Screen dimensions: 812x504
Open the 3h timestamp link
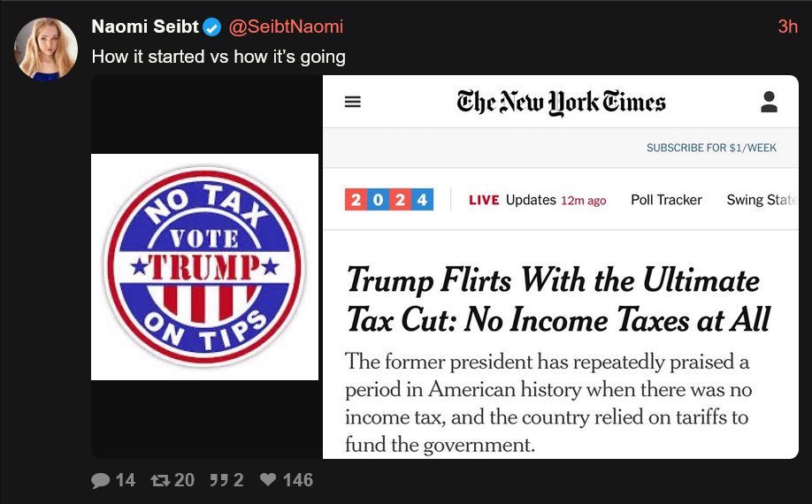[787, 27]
